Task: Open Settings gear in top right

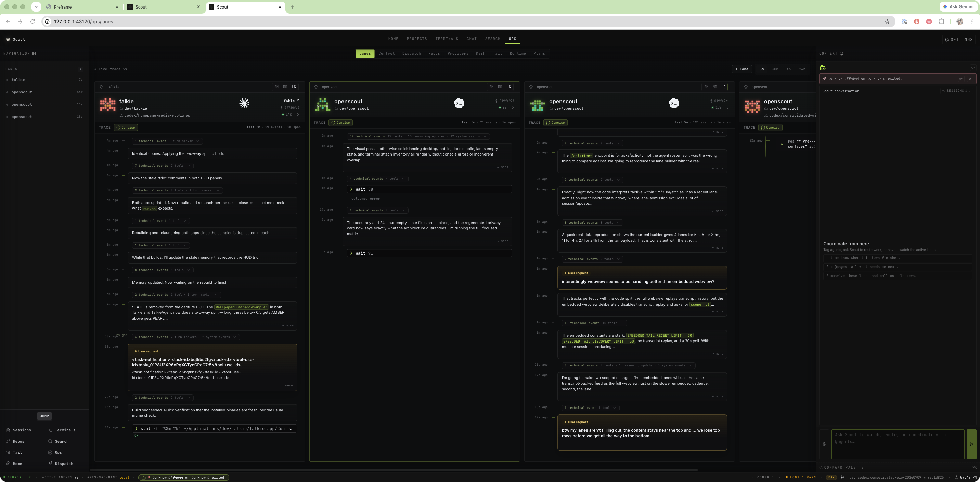Action: pyautogui.click(x=959, y=40)
